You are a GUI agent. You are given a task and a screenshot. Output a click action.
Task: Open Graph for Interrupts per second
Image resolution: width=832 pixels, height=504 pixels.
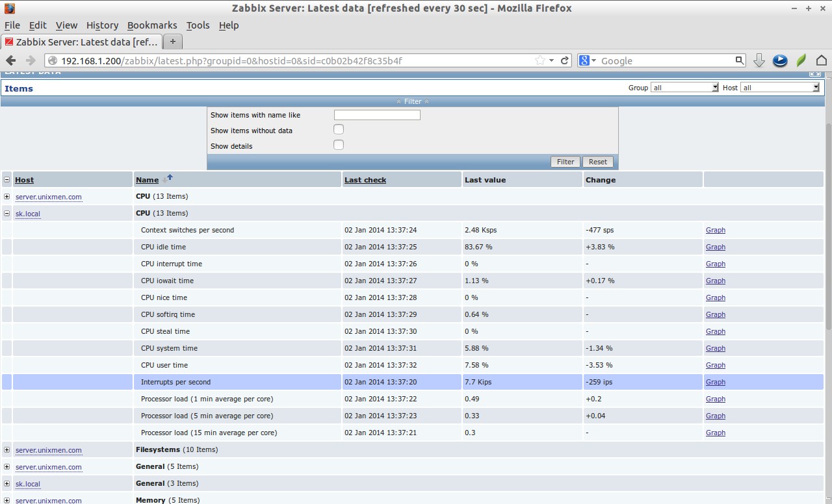point(716,382)
